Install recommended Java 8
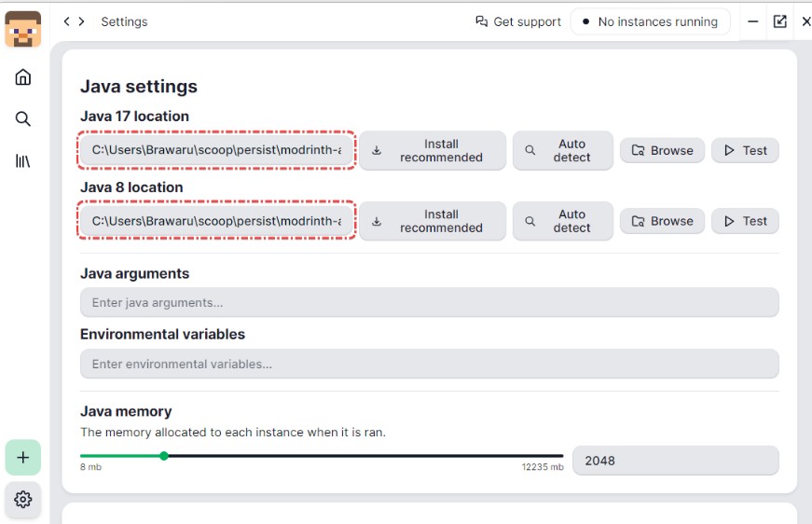This screenshot has width=812, height=524. (x=433, y=221)
